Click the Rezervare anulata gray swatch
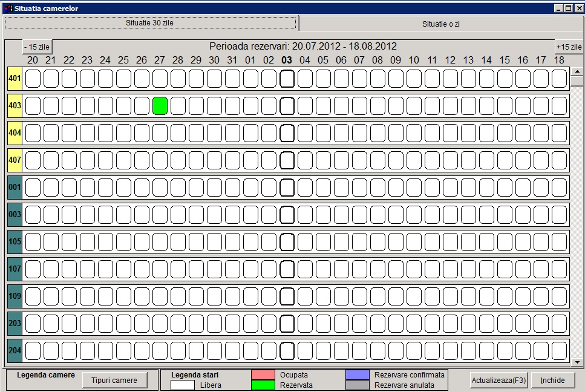 [358, 385]
